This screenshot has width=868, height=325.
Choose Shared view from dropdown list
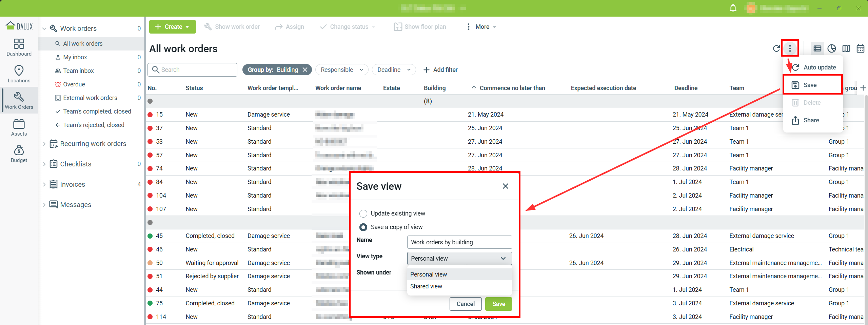click(x=426, y=286)
